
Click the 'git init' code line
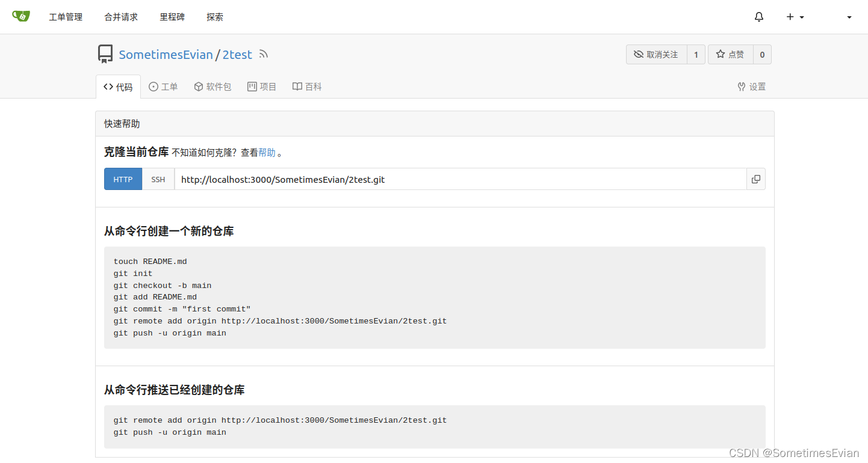(133, 274)
